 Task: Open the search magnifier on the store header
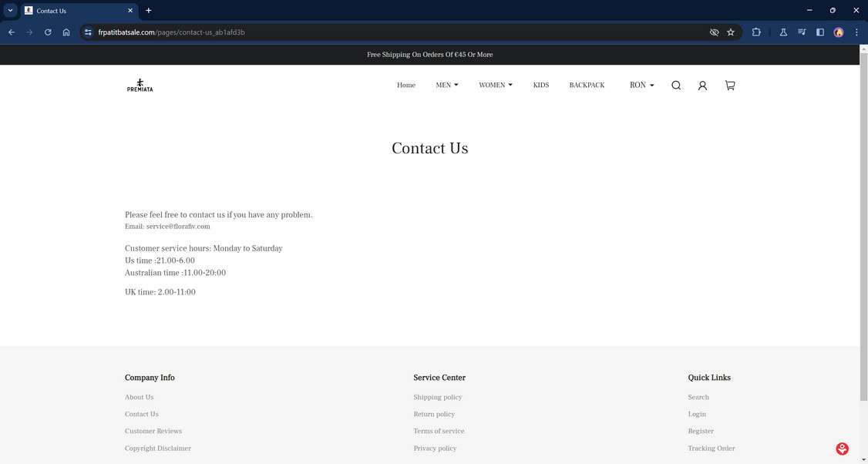[x=676, y=85]
